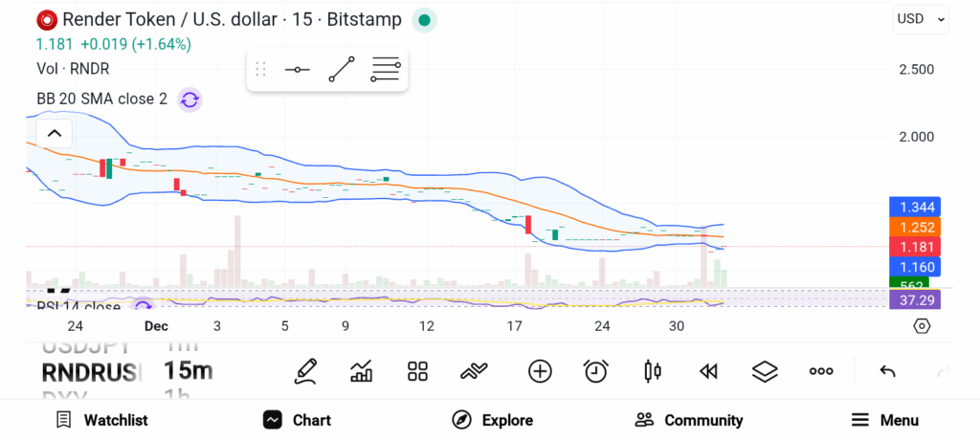Add symbol with the plus circle icon
Image resolution: width=980 pixels, height=441 pixels.
click(540, 371)
